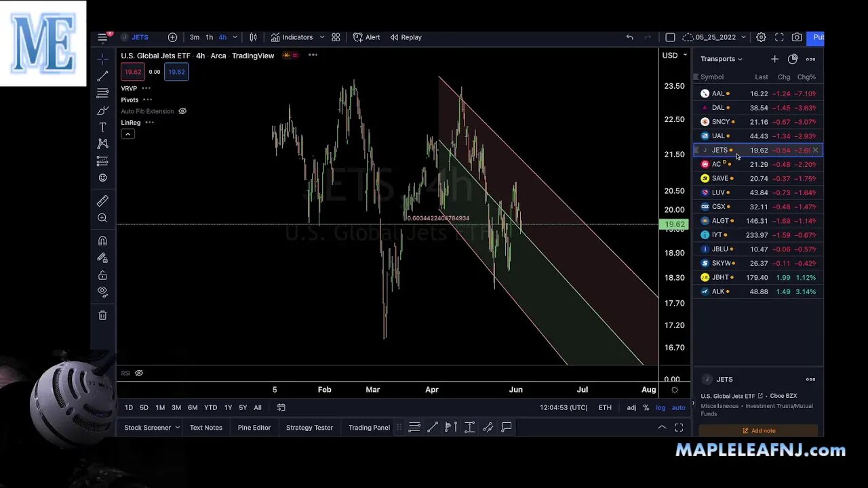Image resolution: width=868 pixels, height=488 pixels.
Task: Toggle magnet mode for drawings
Action: tap(102, 241)
